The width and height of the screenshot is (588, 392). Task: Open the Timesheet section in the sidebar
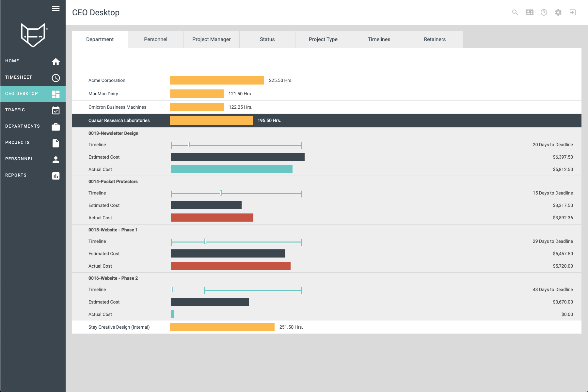click(x=33, y=77)
